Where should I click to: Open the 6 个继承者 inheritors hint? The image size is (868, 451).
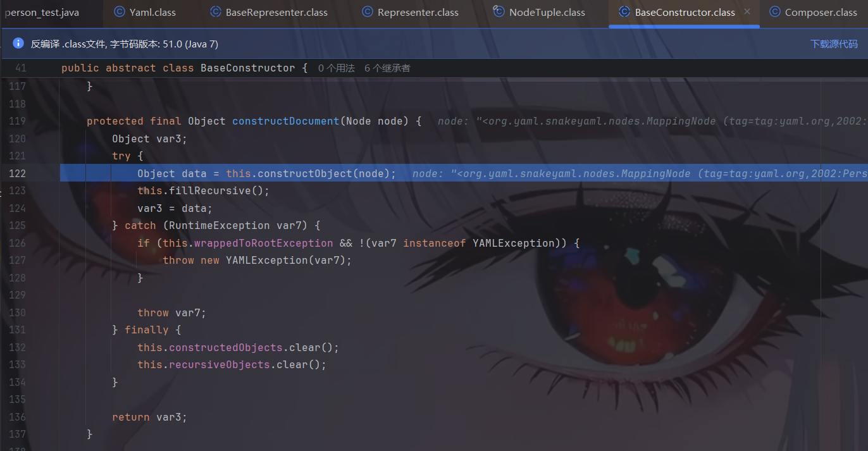[387, 68]
